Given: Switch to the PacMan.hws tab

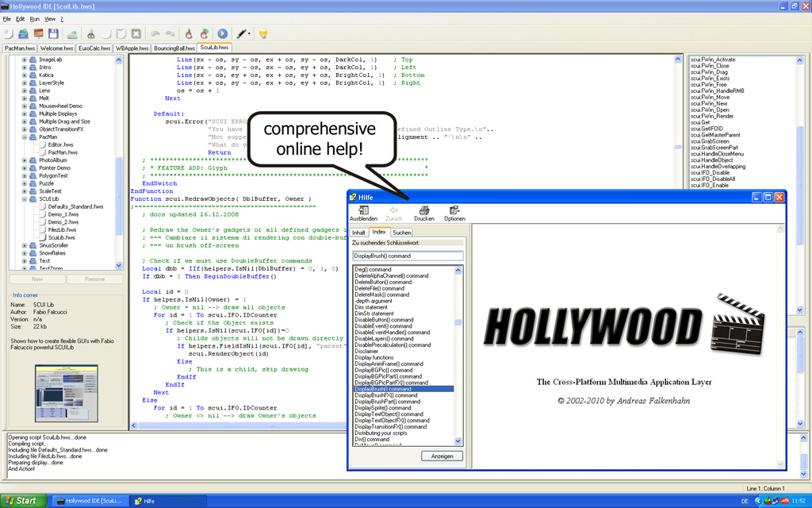Looking at the screenshot, I should [x=19, y=48].
